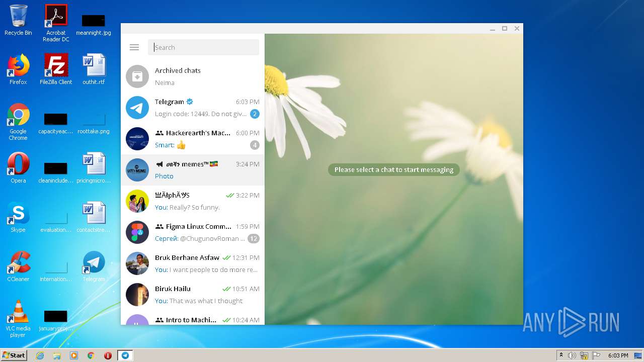Open cleaninclude... desktop file
Screen dimensions: 644x362
[56, 173]
